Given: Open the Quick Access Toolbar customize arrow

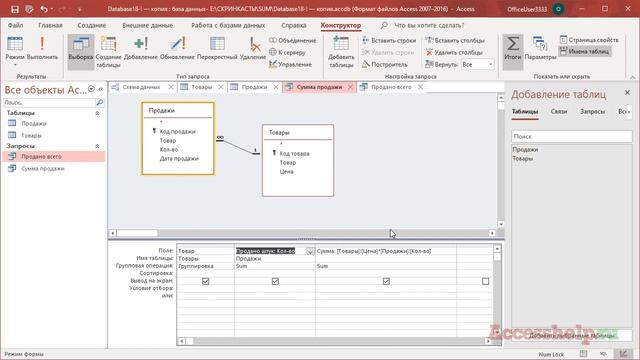Looking at the screenshot, I should pos(80,9).
